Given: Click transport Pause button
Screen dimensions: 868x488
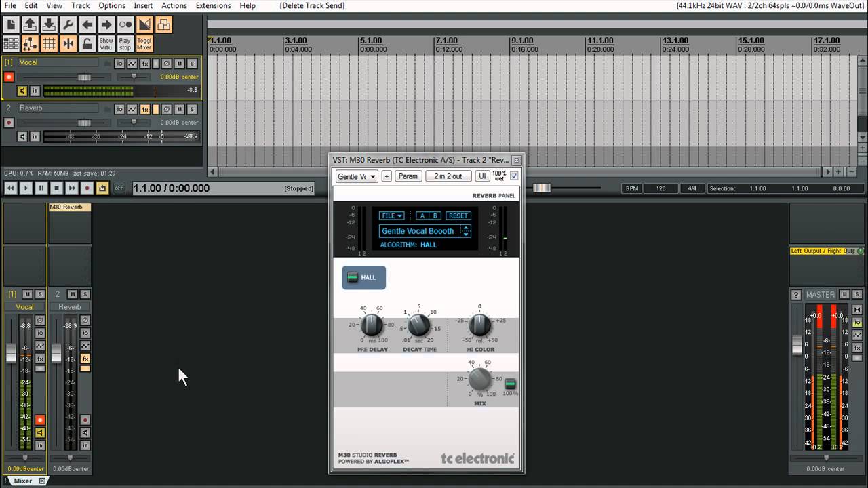Looking at the screenshot, I should click(x=41, y=188).
